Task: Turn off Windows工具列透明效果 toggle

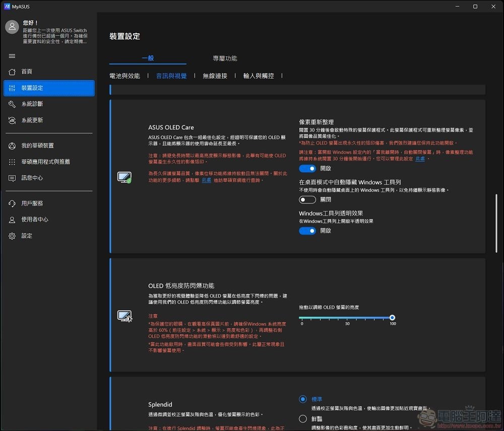Action: (307, 231)
